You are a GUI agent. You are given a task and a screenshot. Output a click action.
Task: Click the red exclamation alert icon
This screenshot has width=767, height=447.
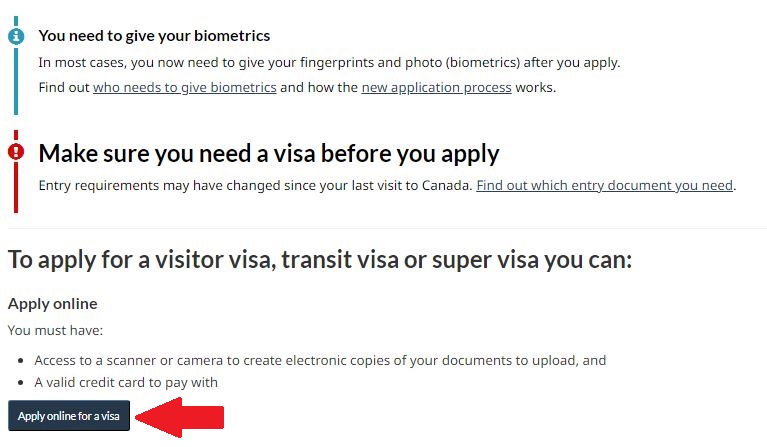[16, 152]
